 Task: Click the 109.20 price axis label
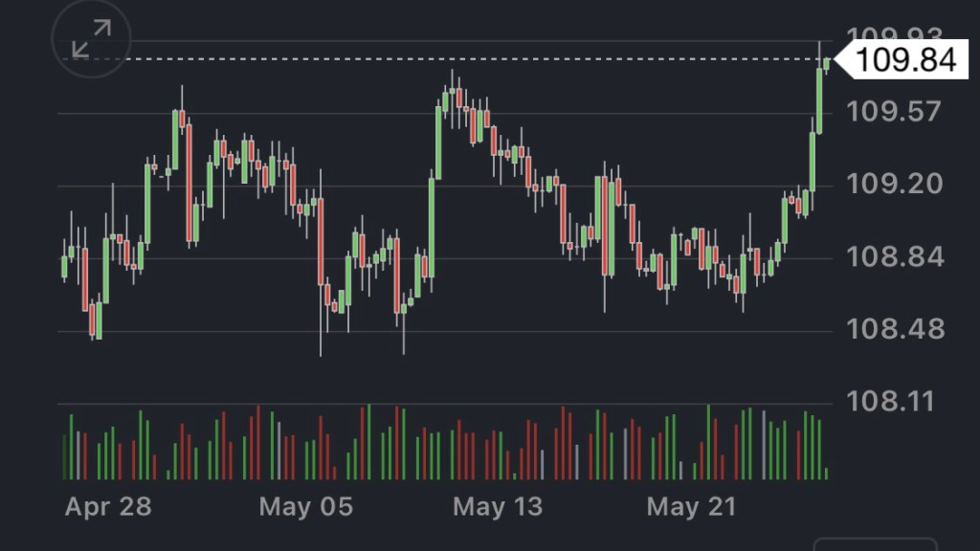pos(895,185)
